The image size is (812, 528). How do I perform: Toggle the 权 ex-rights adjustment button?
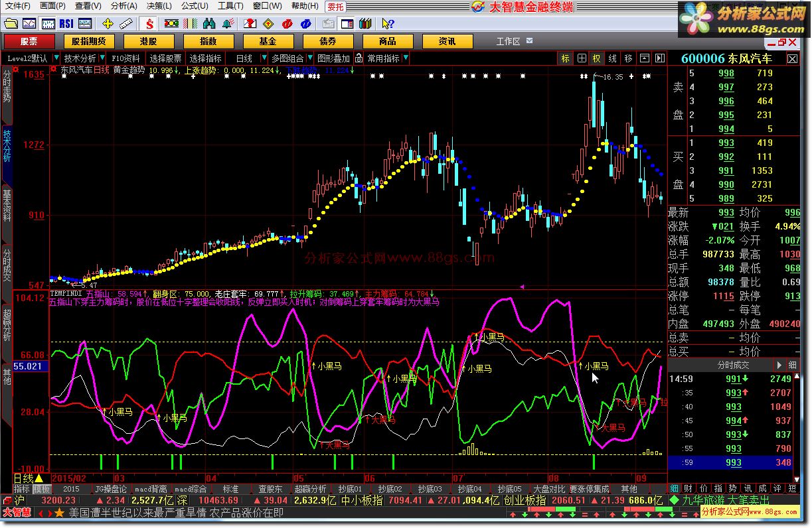tap(597, 58)
